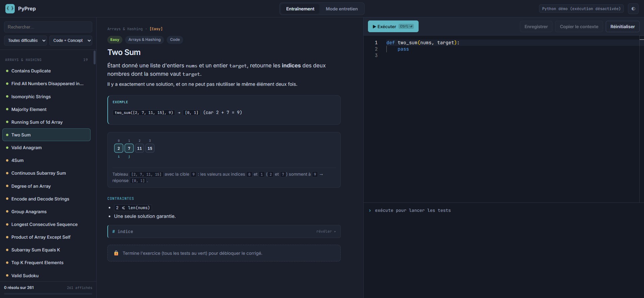Image resolution: width=644 pixels, height=298 pixels.
Task: Click array cell with value 2
Action: click(x=119, y=148)
